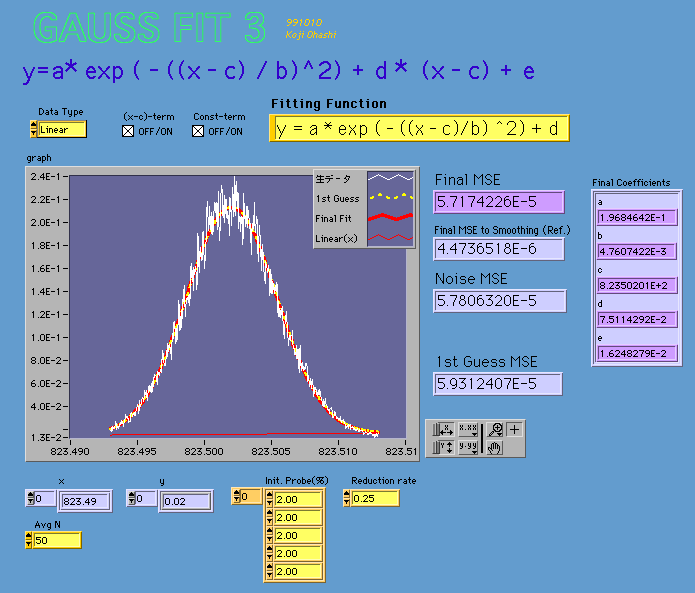Open the y.yy Y-axis format dropdown
This screenshot has width=695, height=593.
(467, 447)
